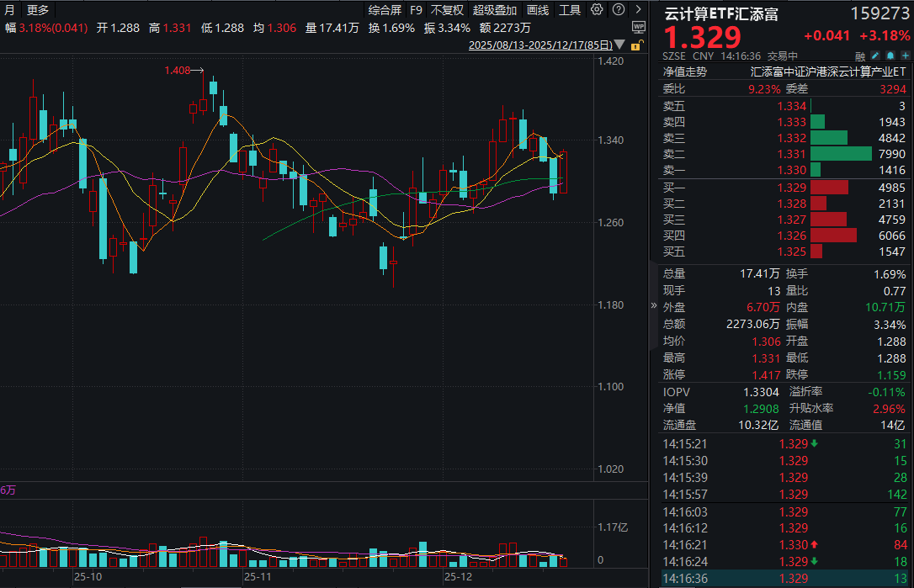Image resolution: width=914 pixels, height=588 pixels.
Task: Toggle the lock icon near the date range
Action: 637,45
